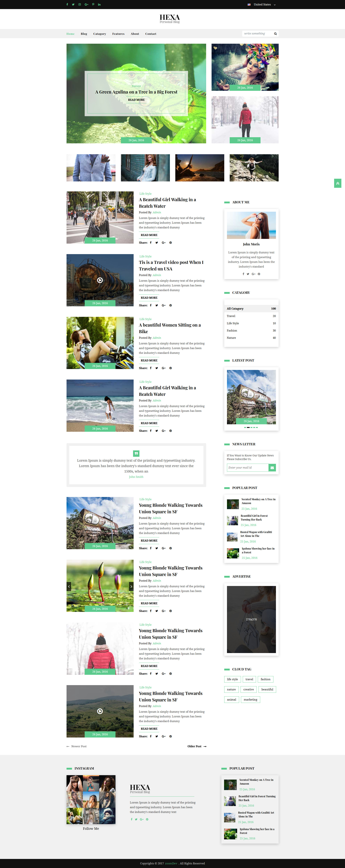The image size is (345, 868).
Task: Click the 'creative' cloud tag
Action: [248, 689]
